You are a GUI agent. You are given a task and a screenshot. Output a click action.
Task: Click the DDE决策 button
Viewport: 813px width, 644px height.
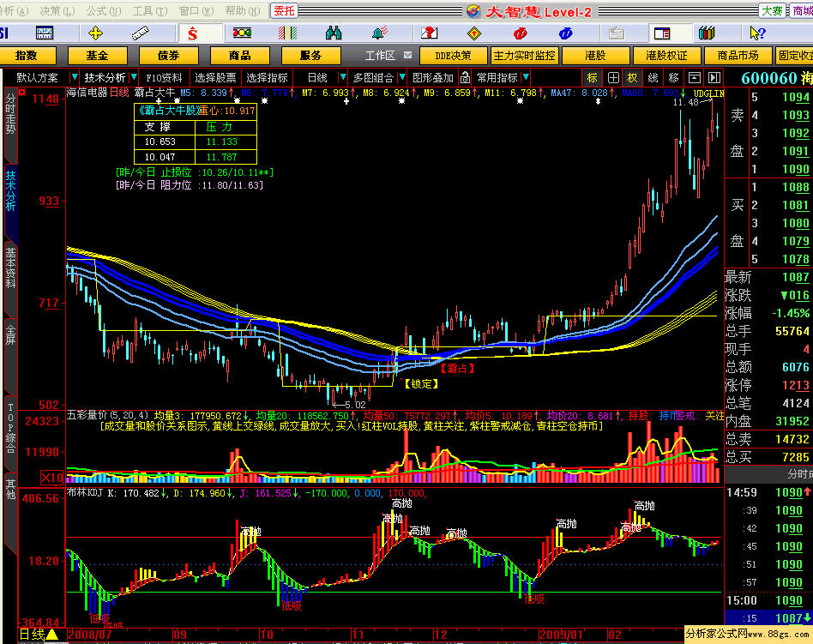pos(453,56)
